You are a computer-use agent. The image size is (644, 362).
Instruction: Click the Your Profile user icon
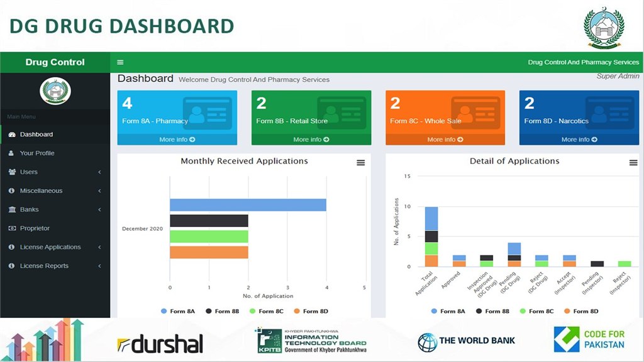pyautogui.click(x=11, y=153)
